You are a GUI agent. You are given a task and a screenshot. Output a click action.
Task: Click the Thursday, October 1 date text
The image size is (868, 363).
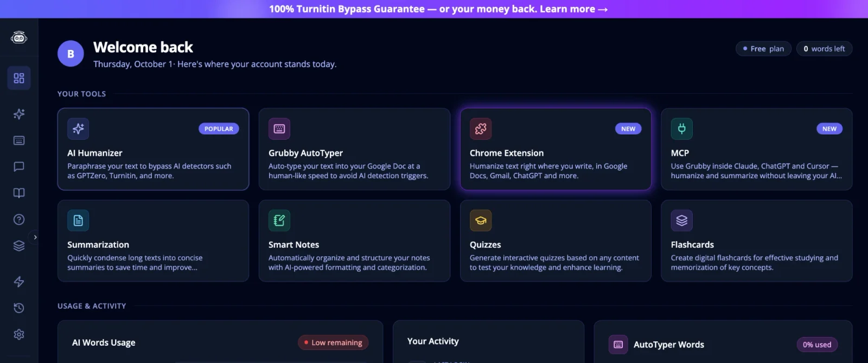pos(133,64)
